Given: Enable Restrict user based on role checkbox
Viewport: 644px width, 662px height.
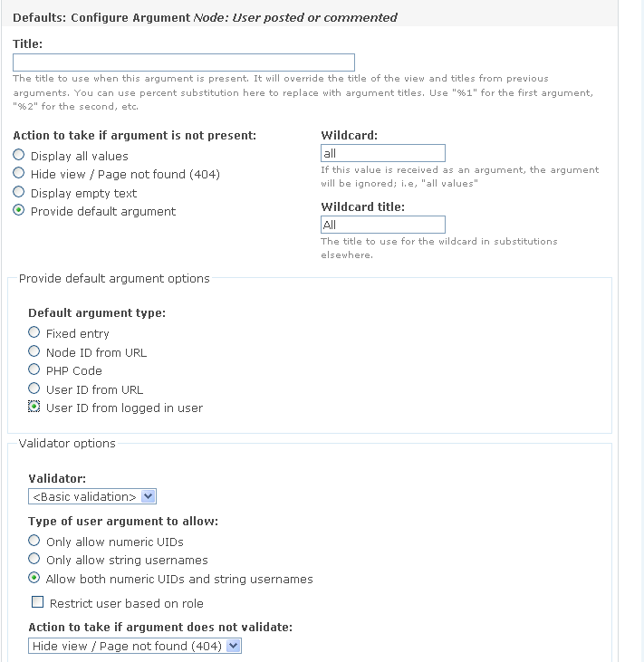Looking at the screenshot, I should 38,603.
